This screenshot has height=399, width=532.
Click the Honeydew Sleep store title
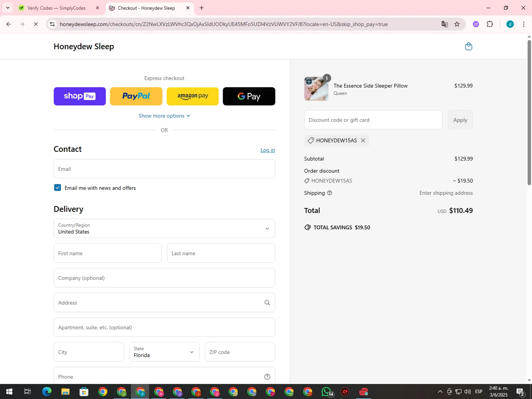(x=84, y=46)
